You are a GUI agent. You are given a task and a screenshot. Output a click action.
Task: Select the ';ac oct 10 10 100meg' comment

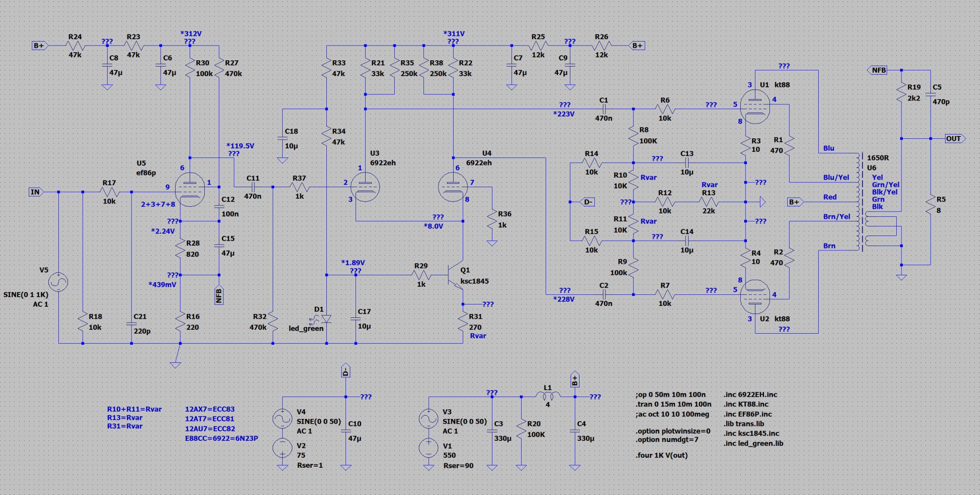[672, 414]
